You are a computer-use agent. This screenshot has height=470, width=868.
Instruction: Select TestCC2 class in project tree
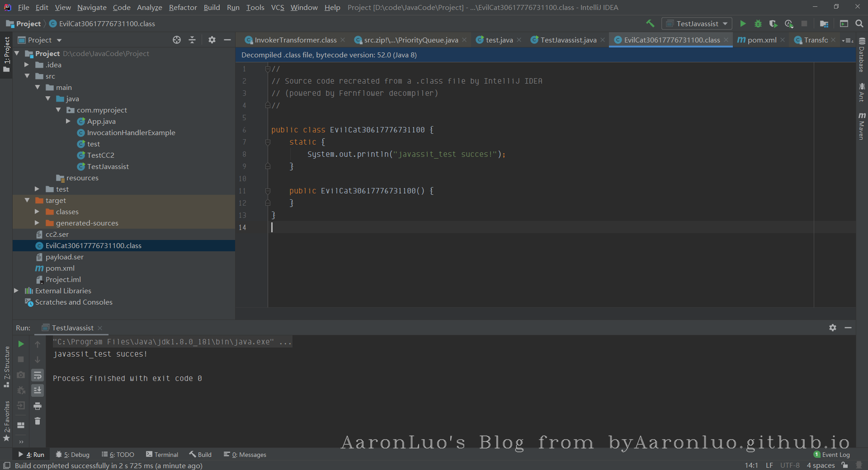point(100,155)
